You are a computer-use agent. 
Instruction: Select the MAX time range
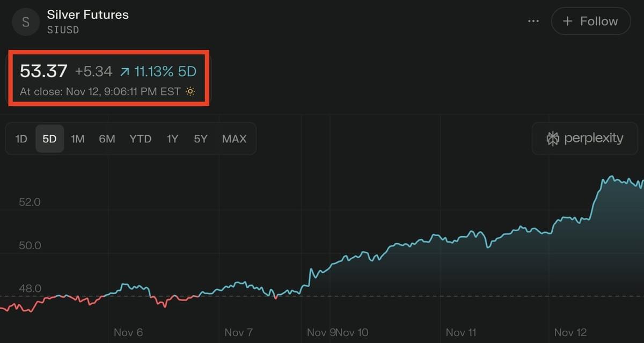pos(234,139)
